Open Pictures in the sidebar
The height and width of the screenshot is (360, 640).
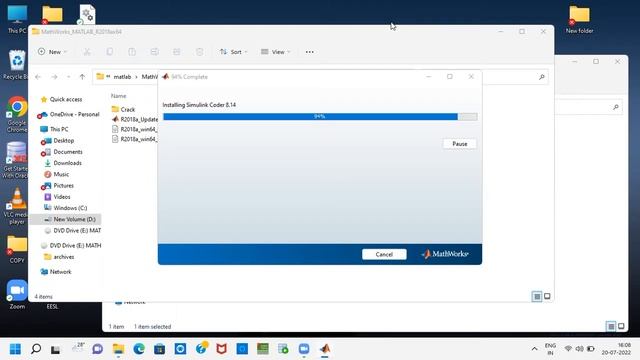click(x=63, y=185)
